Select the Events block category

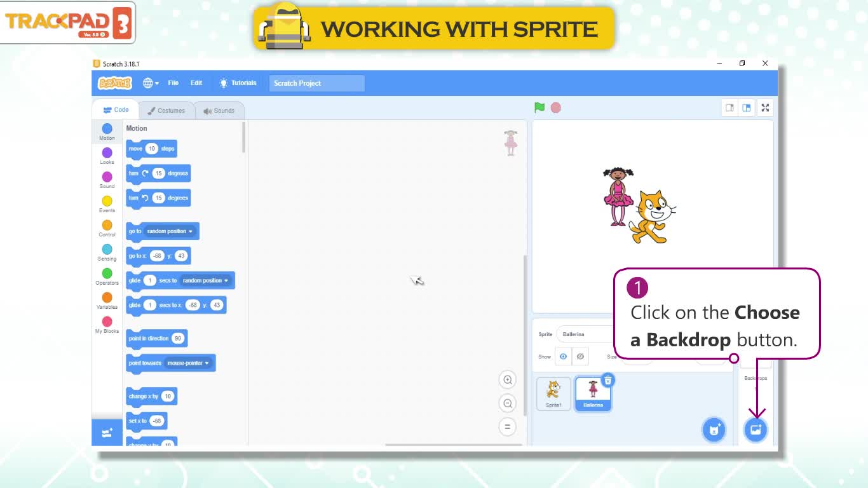pyautogui.click(x=107, y=205)
